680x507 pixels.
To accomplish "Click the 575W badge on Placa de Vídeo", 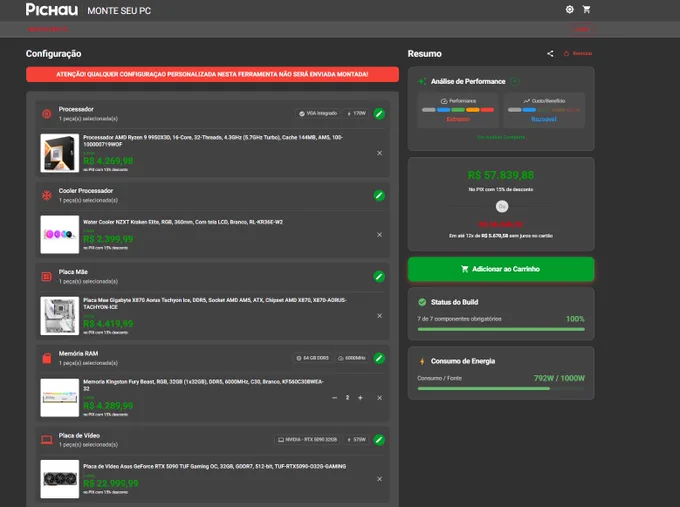I will tap(356, 440).
